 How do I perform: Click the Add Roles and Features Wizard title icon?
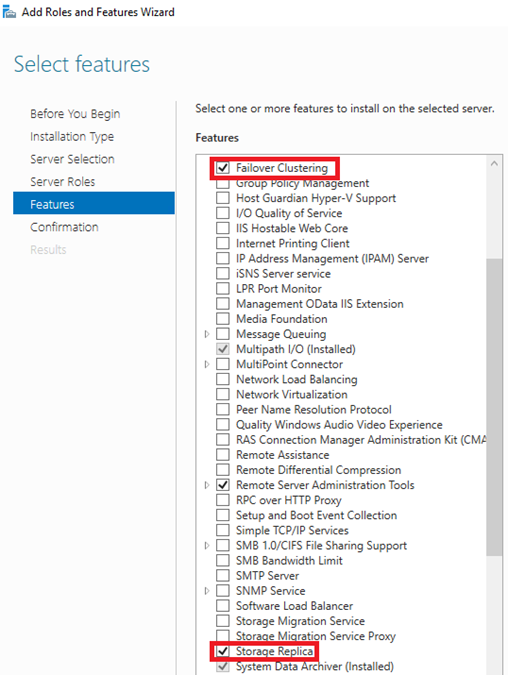pos(9,12)
